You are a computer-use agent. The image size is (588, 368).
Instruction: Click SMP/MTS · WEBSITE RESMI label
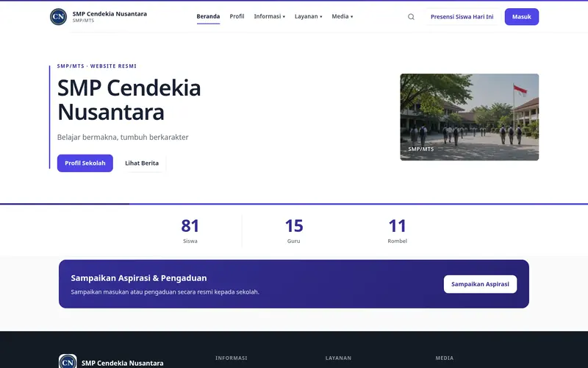coord(97,66)
